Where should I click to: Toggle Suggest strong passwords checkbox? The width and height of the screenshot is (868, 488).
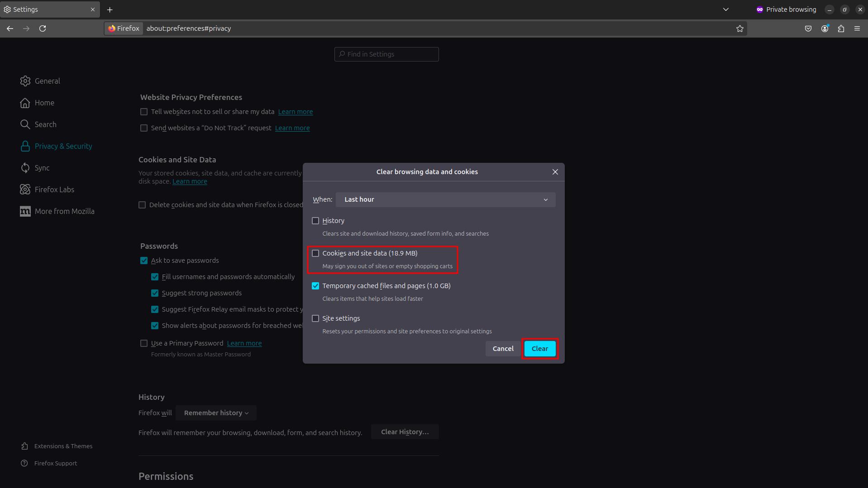click(x=155, y=293)
